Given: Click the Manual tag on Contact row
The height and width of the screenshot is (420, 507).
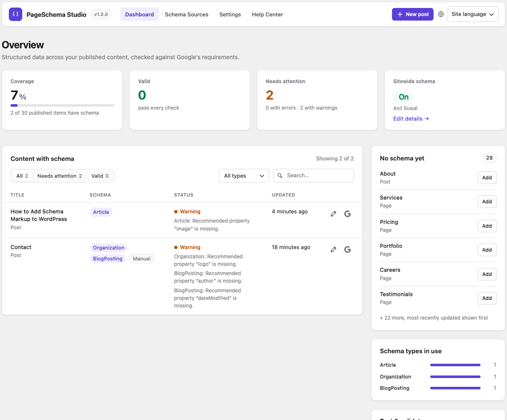Looking at the screenshot, I should pos(142,259).
